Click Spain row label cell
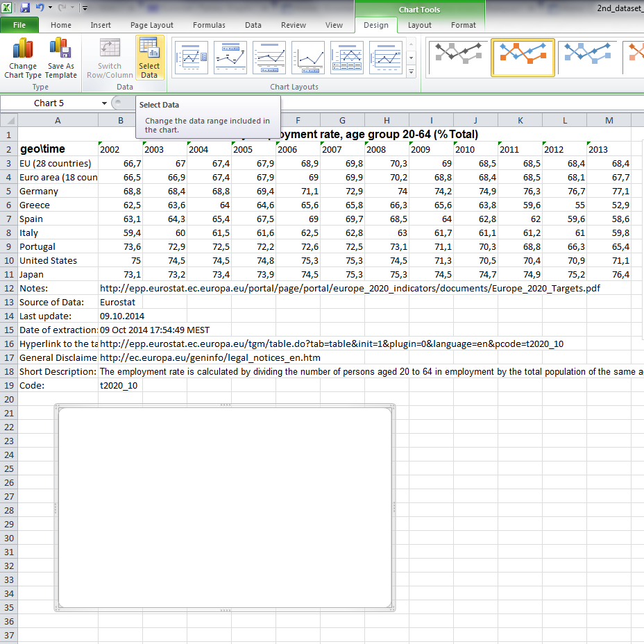 pos(58,219)
